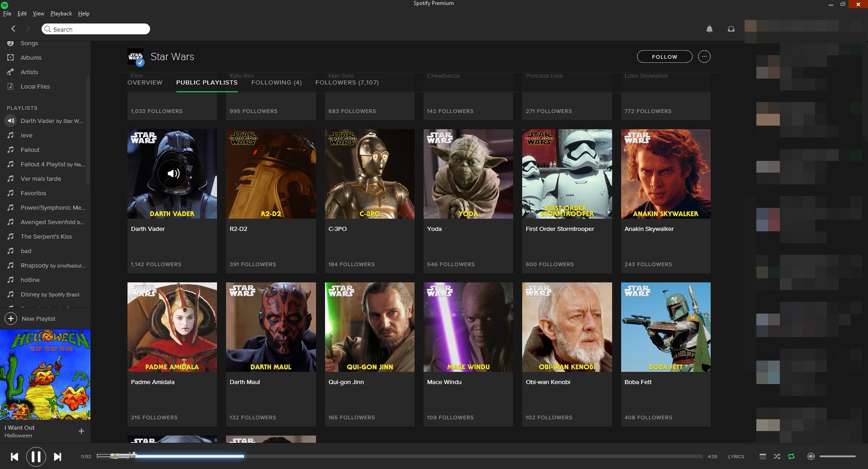Open the bad playlist
This screenshot has width=868, height=469.
click(26, 251)
